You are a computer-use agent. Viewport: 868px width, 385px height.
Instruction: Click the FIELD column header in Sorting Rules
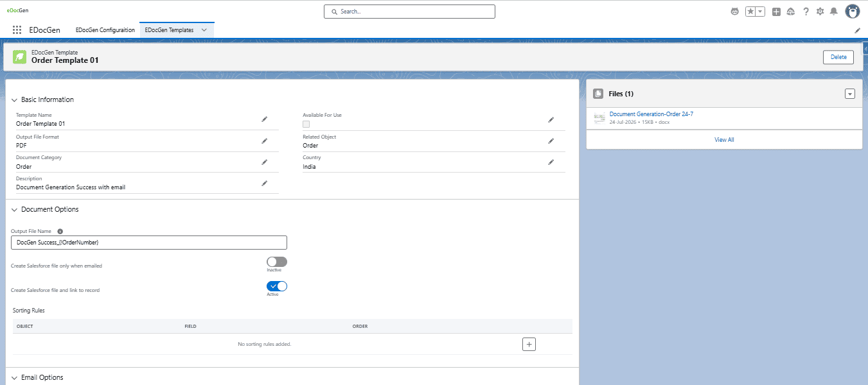click(190, 327)
